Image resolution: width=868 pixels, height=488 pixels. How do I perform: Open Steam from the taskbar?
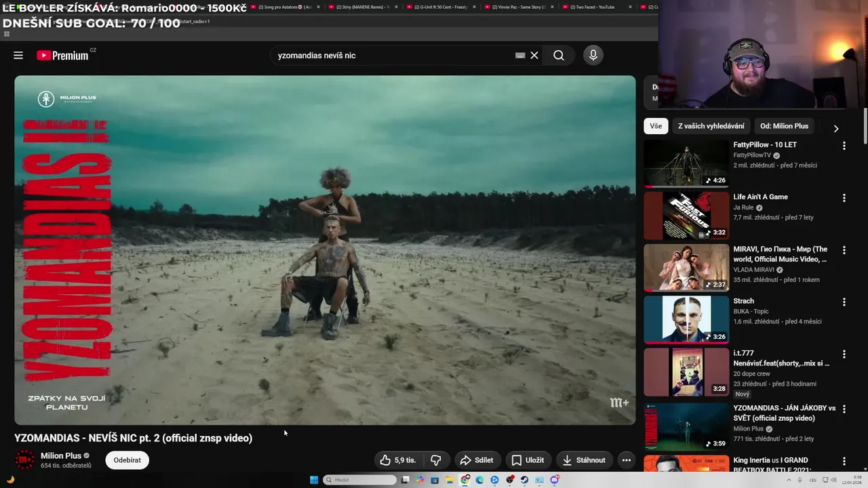click(524, 480)
